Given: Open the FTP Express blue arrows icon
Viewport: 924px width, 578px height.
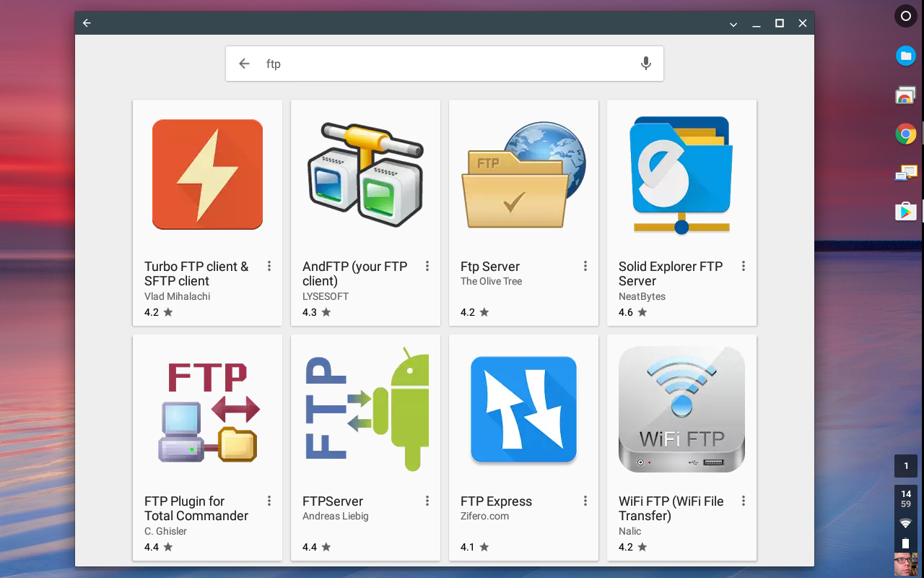Looking at the screenshot, I should pos(523,409).
